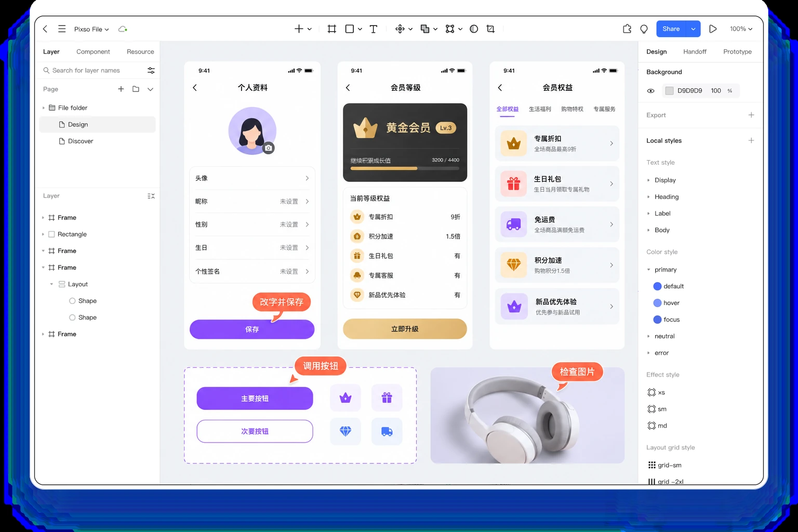Select the Layer tab

coord(51,51)
